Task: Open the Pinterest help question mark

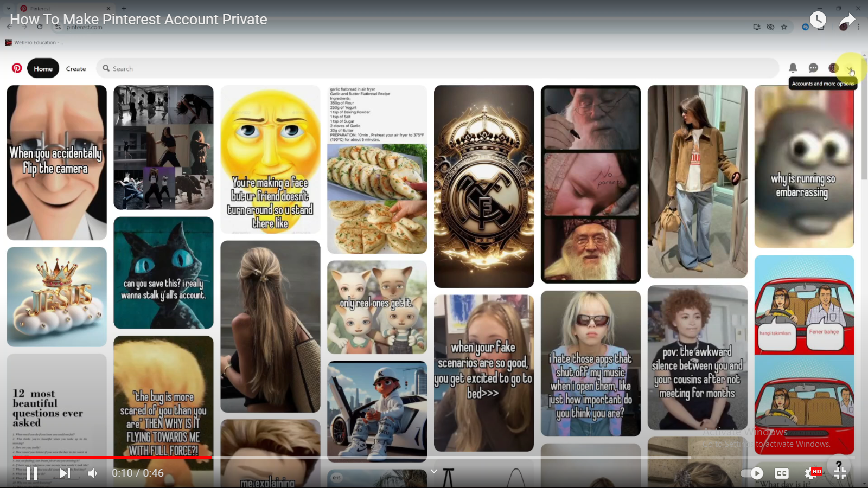Action: click(839, 464)
